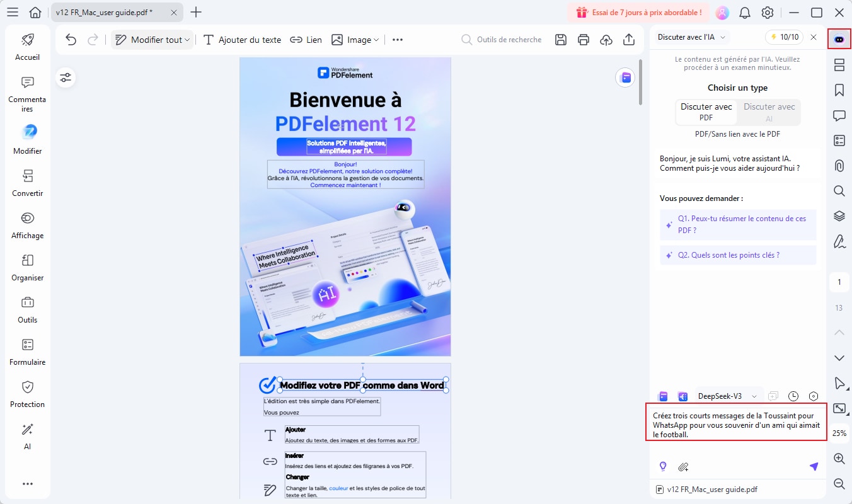Share the document with the export arrow icon
Screen dimensions: 852x504
click(x=629, y=40)
